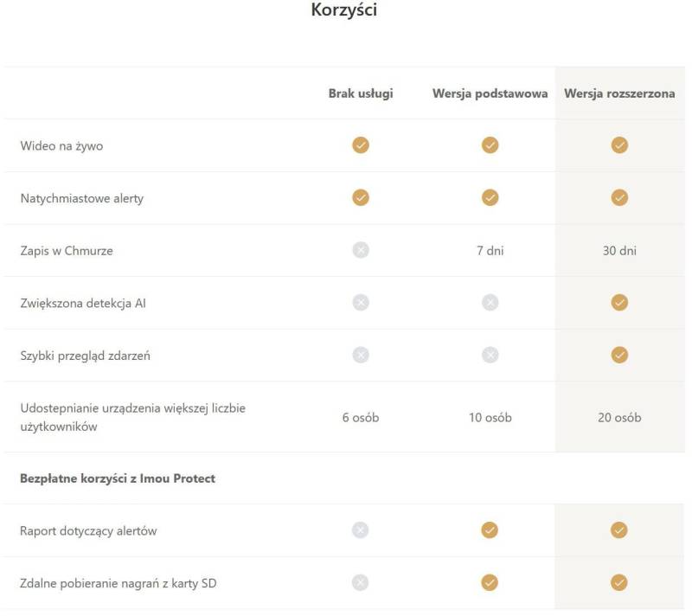Viewport: 692px width, 616px height.
Task: Click the Korzyści page title
Action: [x=343, y=11]
